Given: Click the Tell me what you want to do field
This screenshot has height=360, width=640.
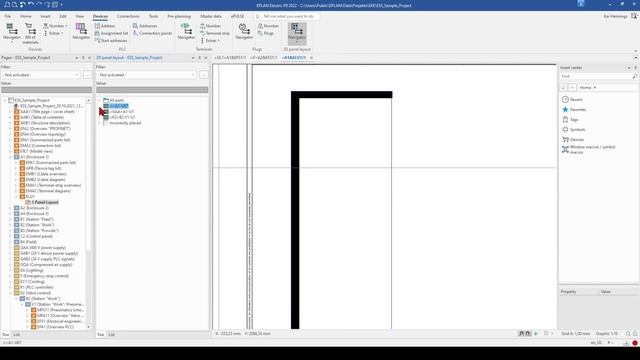Looking at the screenshot, I should click(287, 16).
